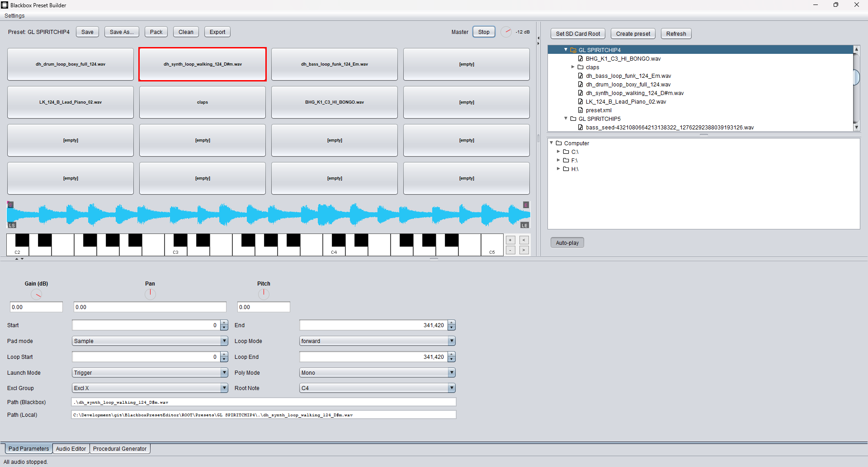Click the master volume knob
868x467 pixels.
point(506,32)
